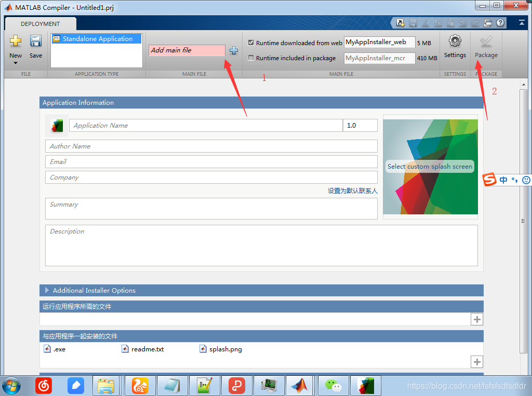Click the cut scissors icon
Viewport: 532px width, 396px height.
tap(425, 23)
